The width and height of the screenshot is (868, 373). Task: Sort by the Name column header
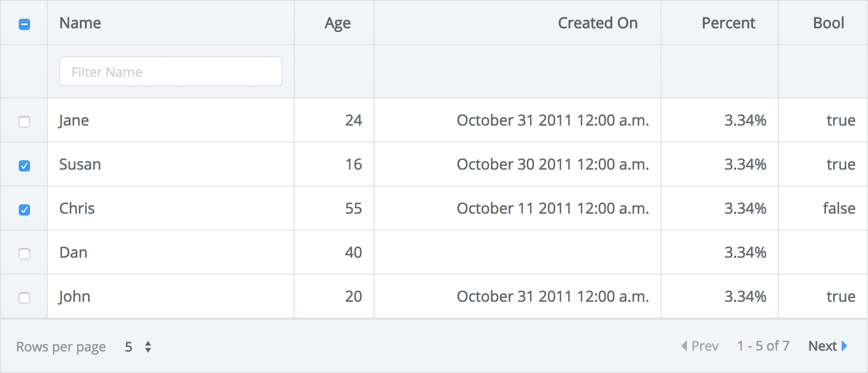[80, 23]
